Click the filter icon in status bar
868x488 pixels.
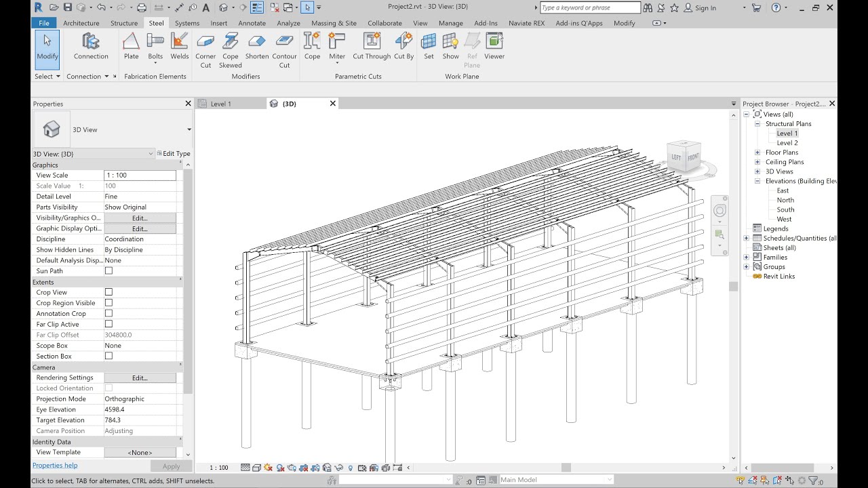813,481
